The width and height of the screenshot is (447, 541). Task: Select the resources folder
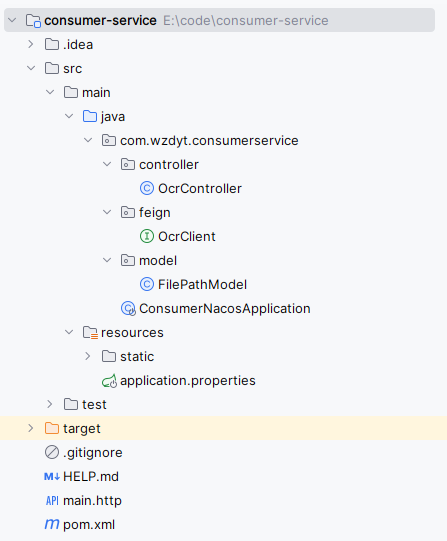tap(132, 333)
